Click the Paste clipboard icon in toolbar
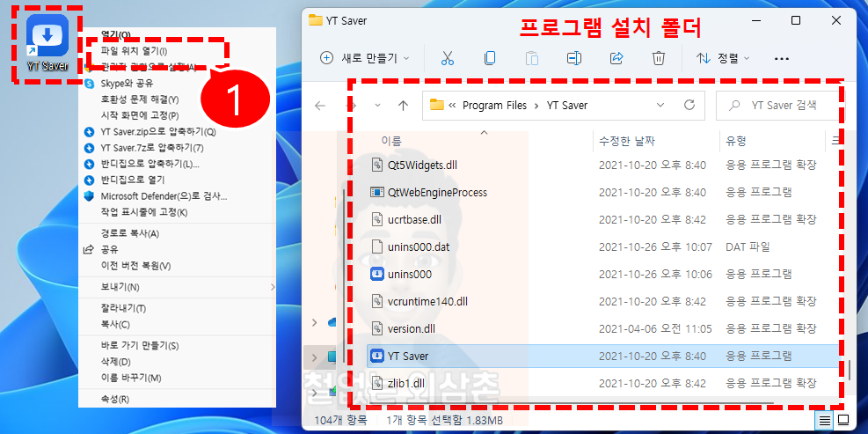The width and height of the screenshot is (868, 434). tap(531, 58)
